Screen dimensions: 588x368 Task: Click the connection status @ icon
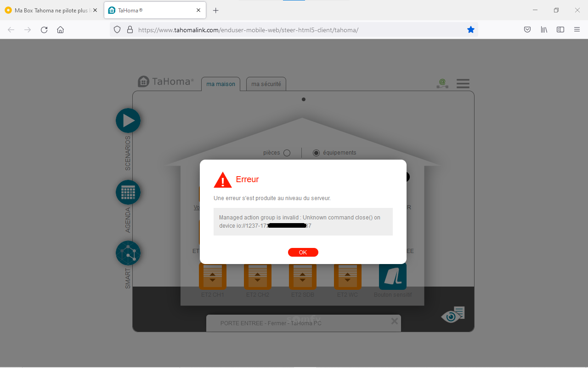[442, 84]
